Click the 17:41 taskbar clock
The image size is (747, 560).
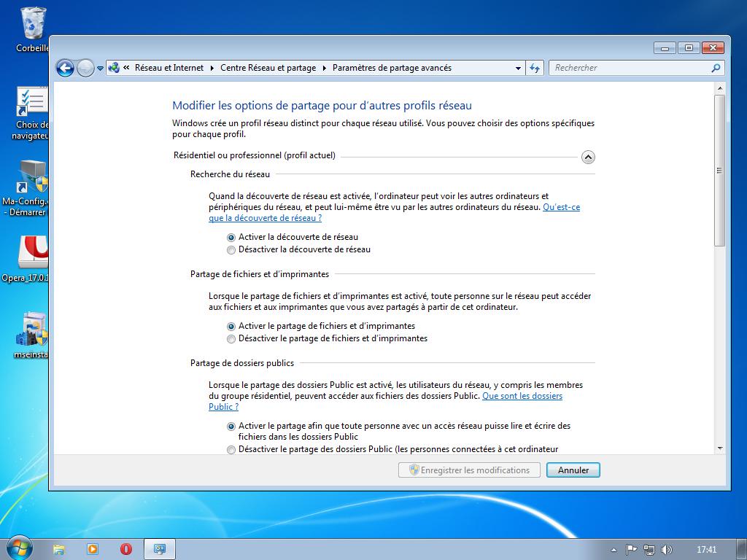706,550
